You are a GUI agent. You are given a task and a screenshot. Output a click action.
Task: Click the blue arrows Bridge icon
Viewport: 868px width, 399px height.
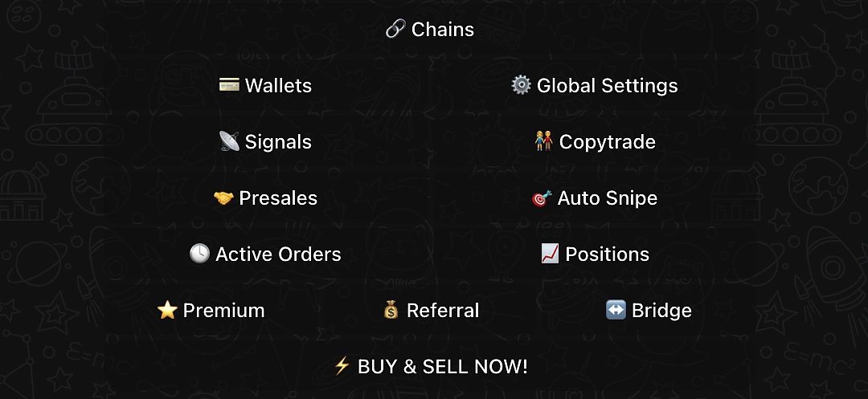tap(616, 310)
